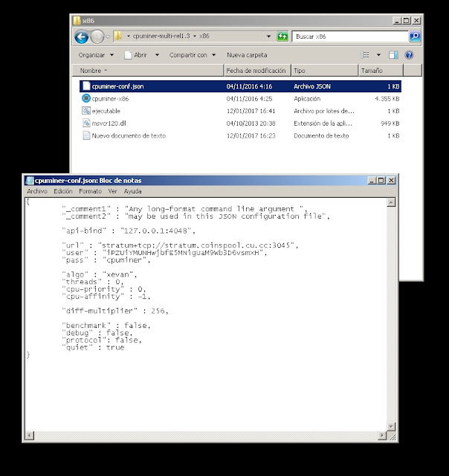Click the "diff-multiplier" line text

pos(115,311)
